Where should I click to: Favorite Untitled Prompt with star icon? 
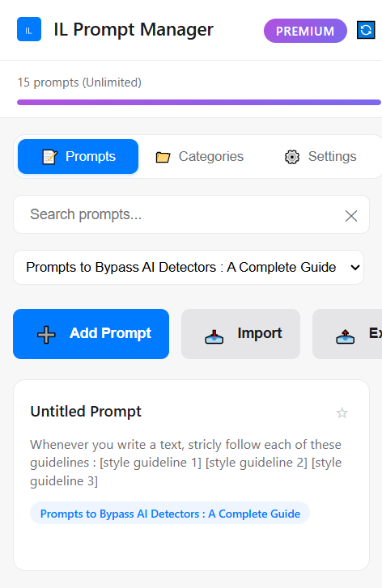pyautogui.click(x=342, y=412)
